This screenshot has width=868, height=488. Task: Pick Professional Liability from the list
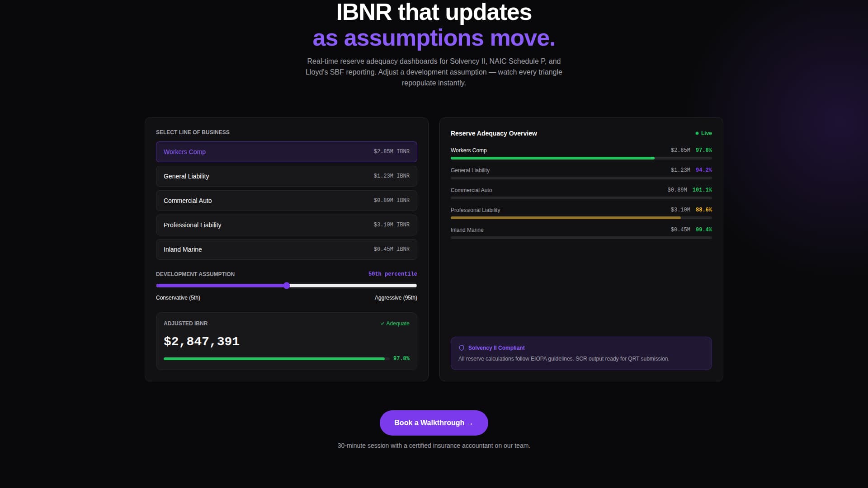(286, 225)
